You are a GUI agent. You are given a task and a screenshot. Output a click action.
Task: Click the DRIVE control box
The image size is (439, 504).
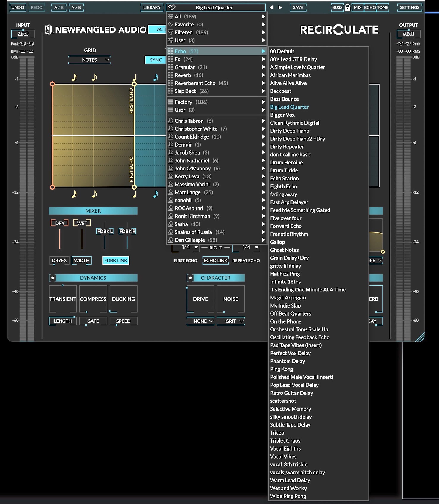point(200,299)
